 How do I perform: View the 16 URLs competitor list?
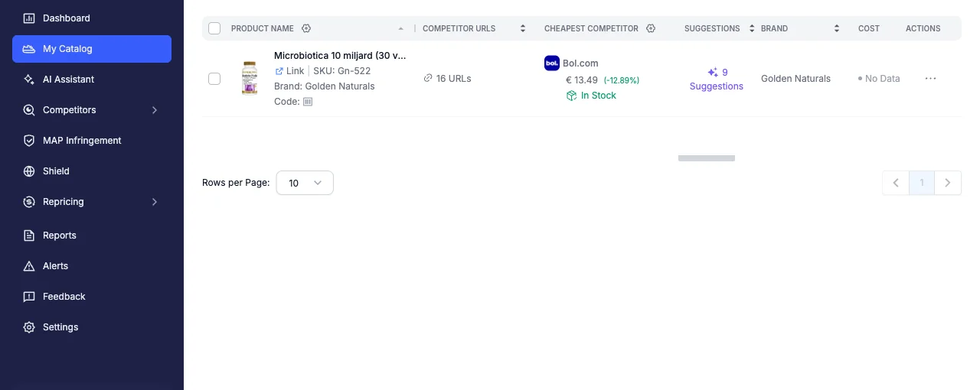(x=454, y=78)
